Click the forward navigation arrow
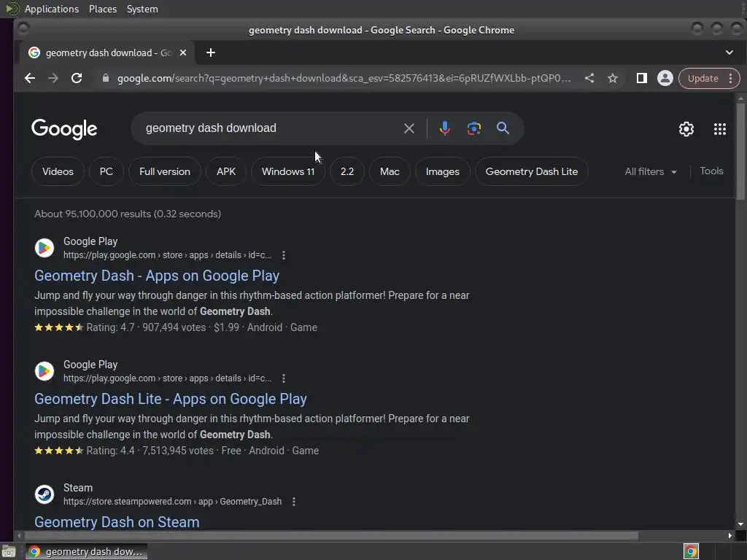The height and width of the screenshot is (560, 747). tap(53, 78)
